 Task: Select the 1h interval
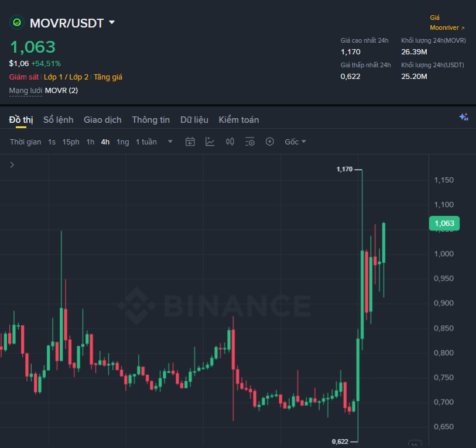pos(90,142)
